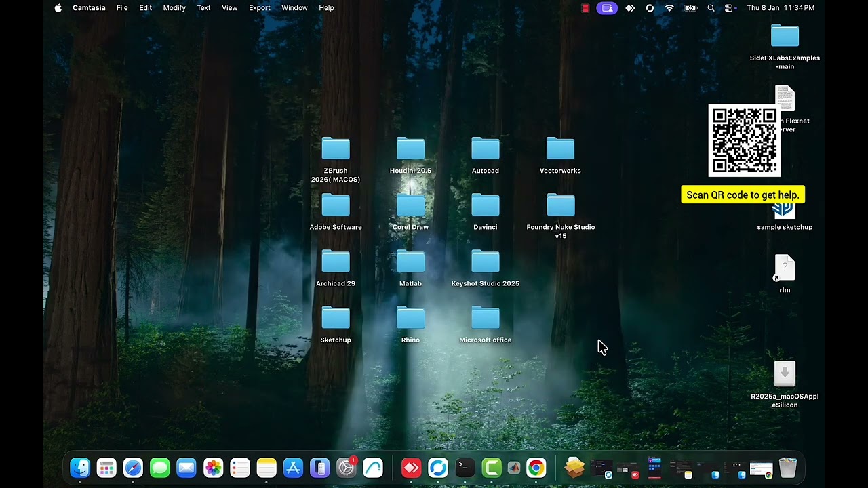Open the Camtasia application menu
This screenshot has width=868, height=488.
pos(89,8)
